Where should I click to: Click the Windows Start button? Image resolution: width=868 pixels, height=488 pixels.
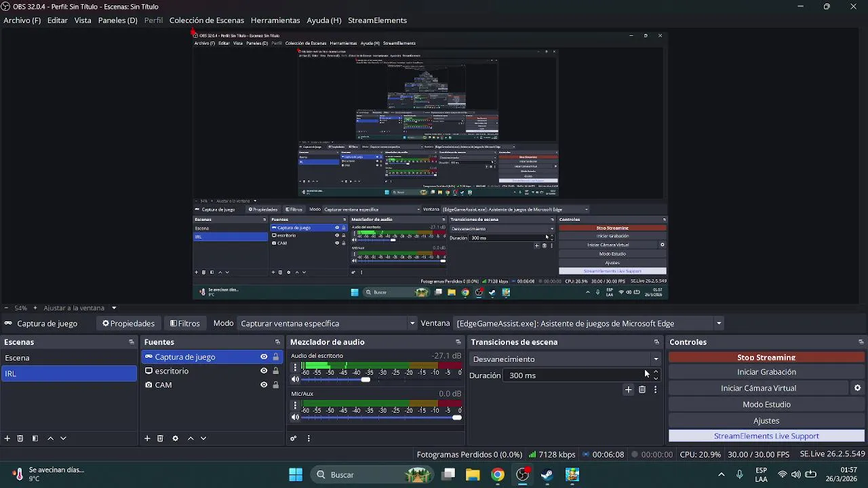[296, 474]
